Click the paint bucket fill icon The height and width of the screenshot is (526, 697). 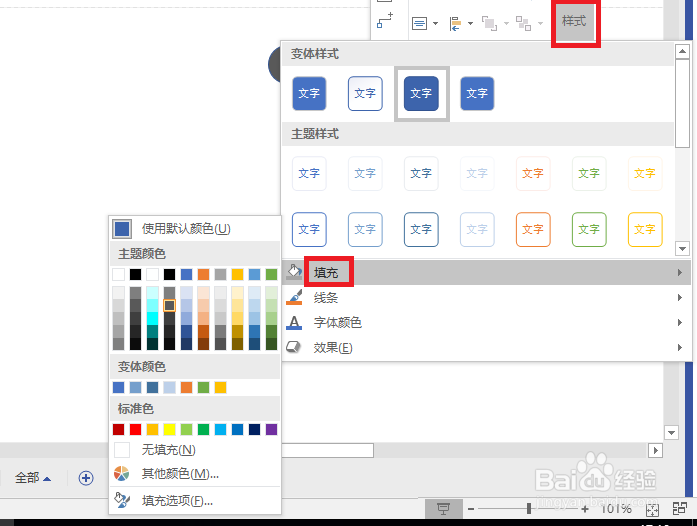(294, 271)
